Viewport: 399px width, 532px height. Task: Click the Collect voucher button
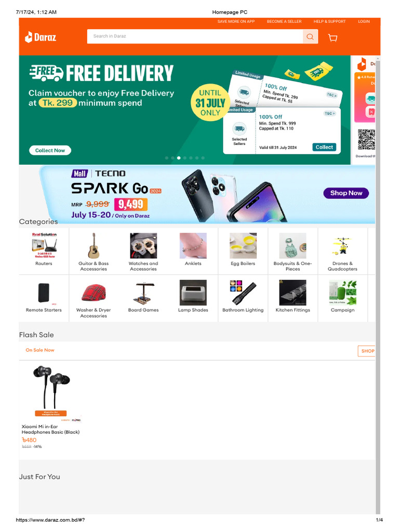coord(324,147)
